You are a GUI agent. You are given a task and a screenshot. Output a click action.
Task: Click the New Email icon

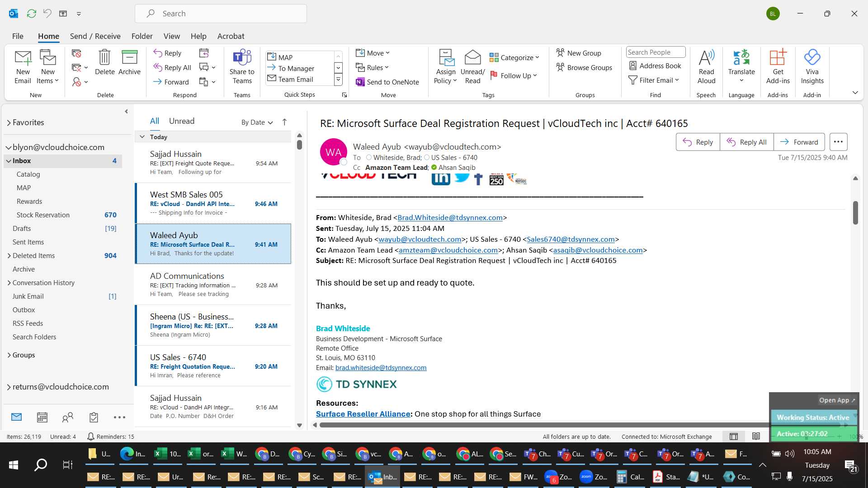[x=23, y=66]
